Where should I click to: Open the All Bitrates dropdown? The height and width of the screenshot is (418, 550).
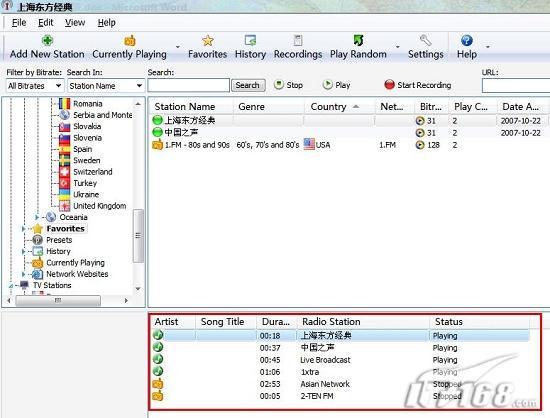(x=35, y=86)
